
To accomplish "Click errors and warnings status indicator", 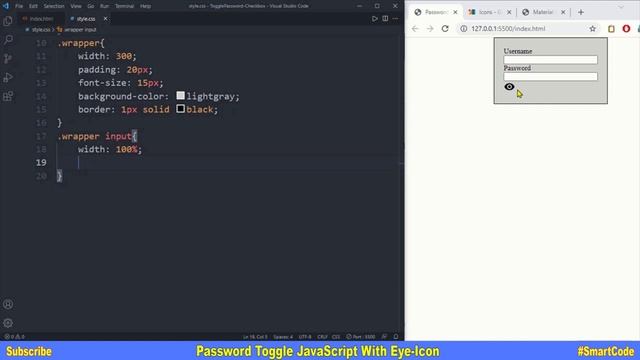I will [14, 337].
